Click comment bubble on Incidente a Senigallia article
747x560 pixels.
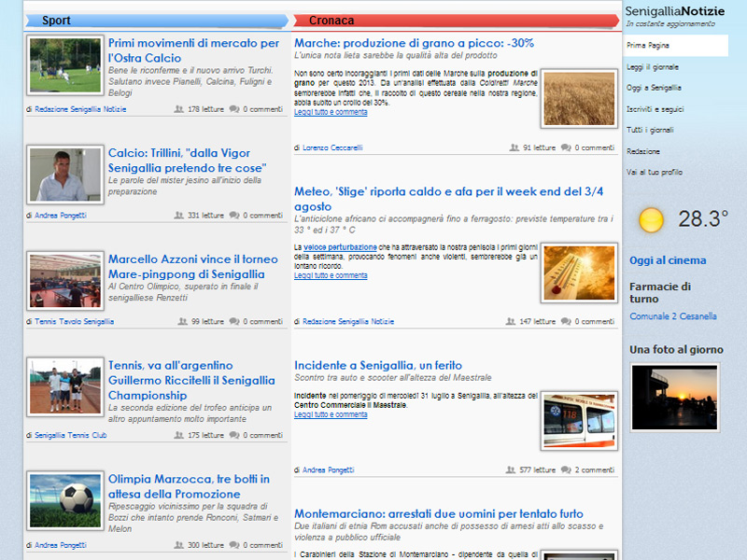(x=566, y=470)
